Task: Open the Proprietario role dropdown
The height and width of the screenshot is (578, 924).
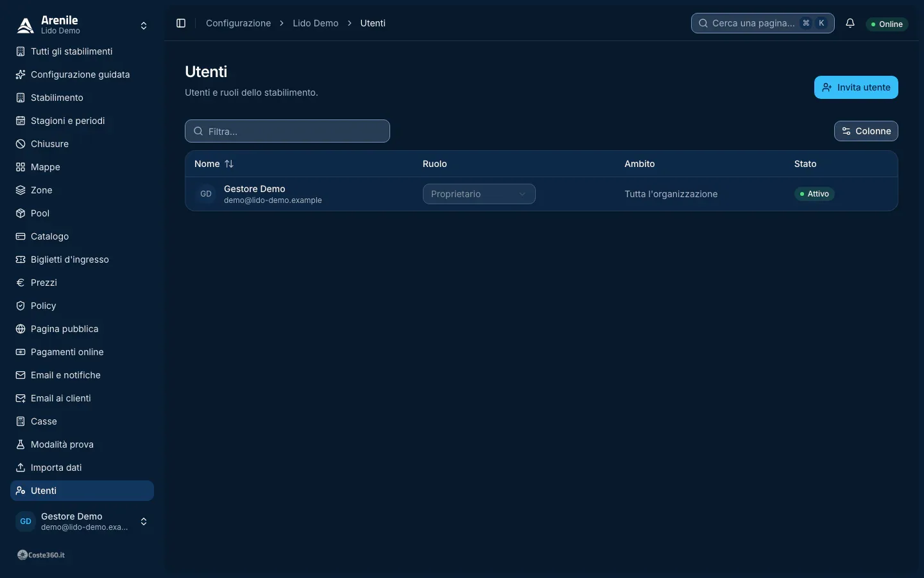Action: coord(479,194)
